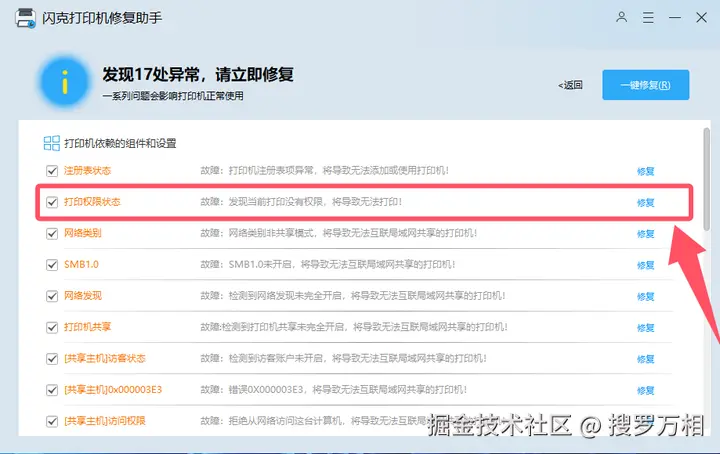Click 修复 for 打印权限状态

(646, 202)
